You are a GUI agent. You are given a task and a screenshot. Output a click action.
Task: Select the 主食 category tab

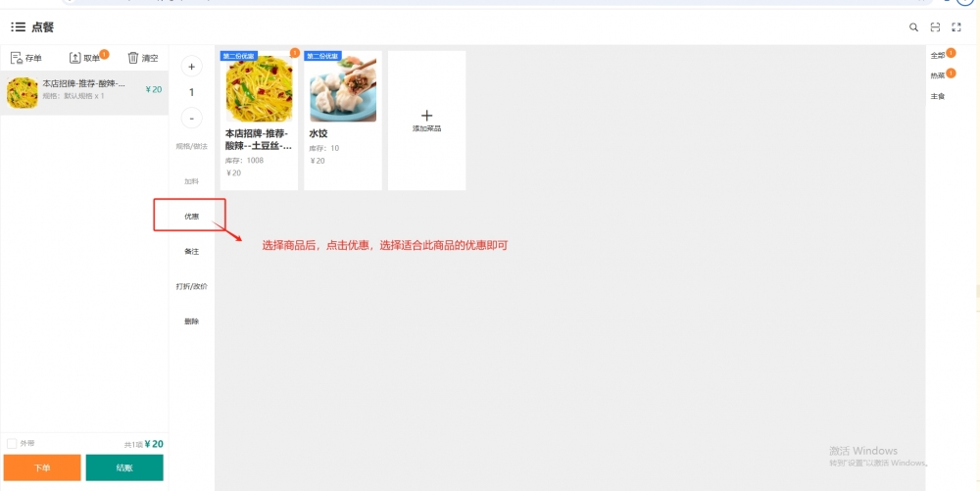(938, 96)
